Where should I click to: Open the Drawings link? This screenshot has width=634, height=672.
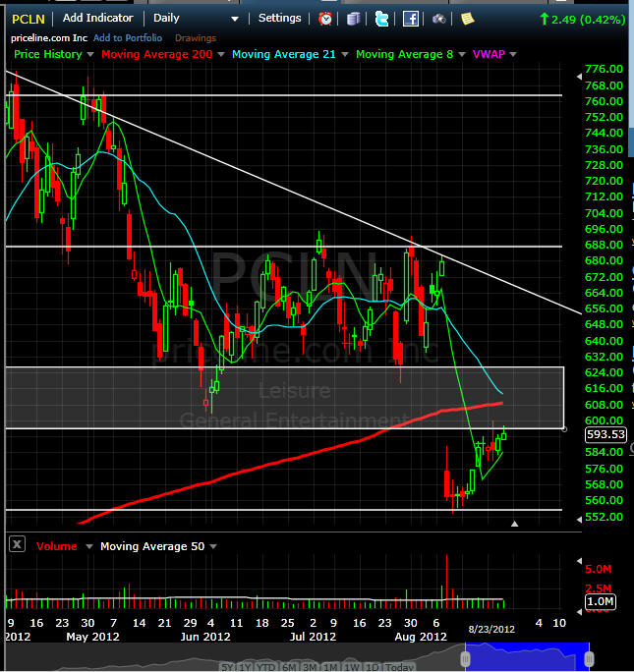(196, 38)
